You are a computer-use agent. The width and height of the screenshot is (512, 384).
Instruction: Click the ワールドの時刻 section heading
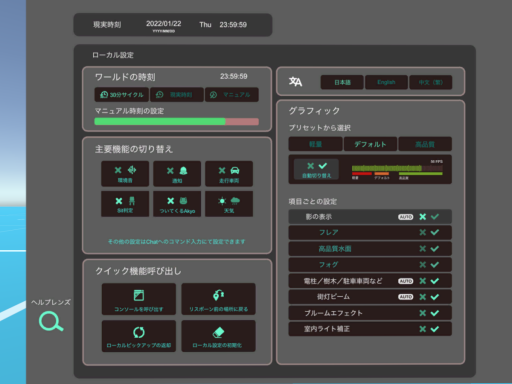125,77
